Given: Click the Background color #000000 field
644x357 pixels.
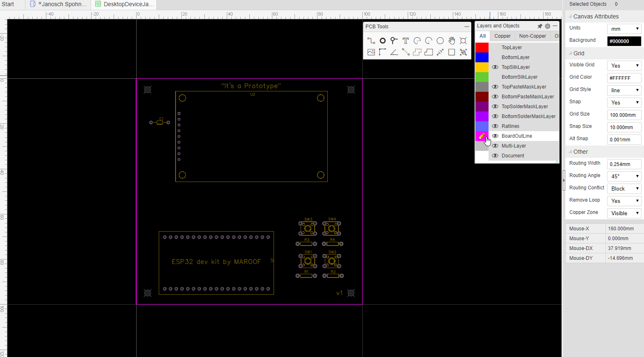Looking at the screenshot, I should [x=624, y=41].
